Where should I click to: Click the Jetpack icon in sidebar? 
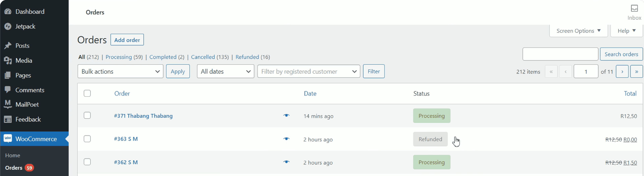pyautogui.click(x=8, y=26)
